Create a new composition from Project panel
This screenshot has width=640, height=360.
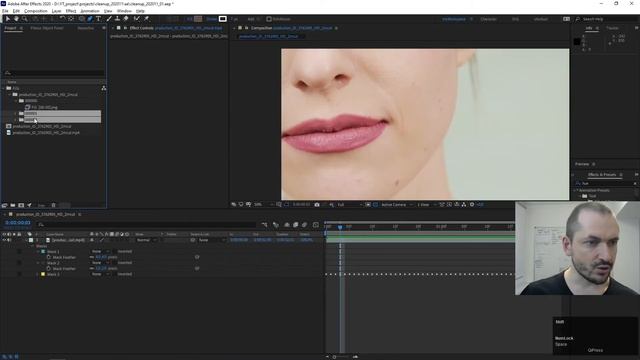(x=21, y=205)
